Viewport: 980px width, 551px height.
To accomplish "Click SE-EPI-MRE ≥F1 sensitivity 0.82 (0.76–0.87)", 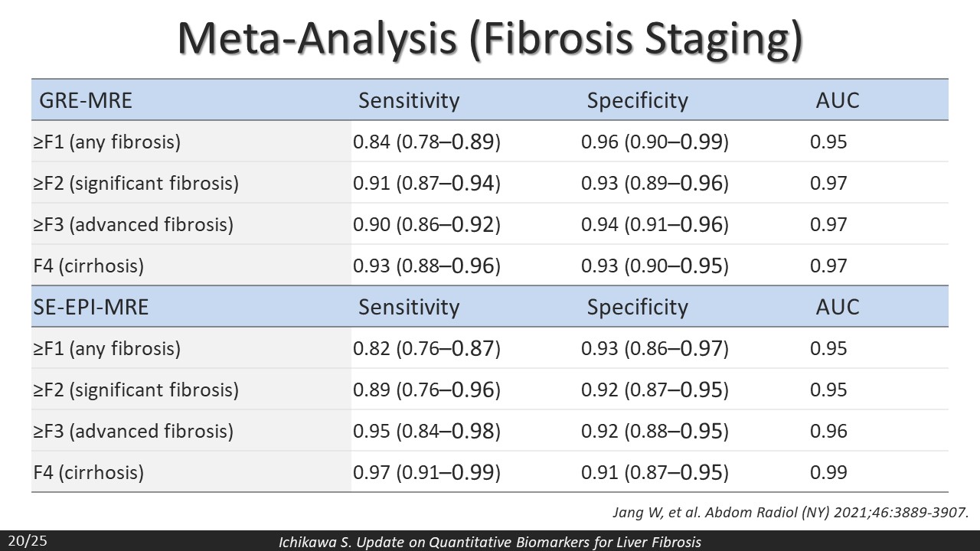I will coord(426,348).
